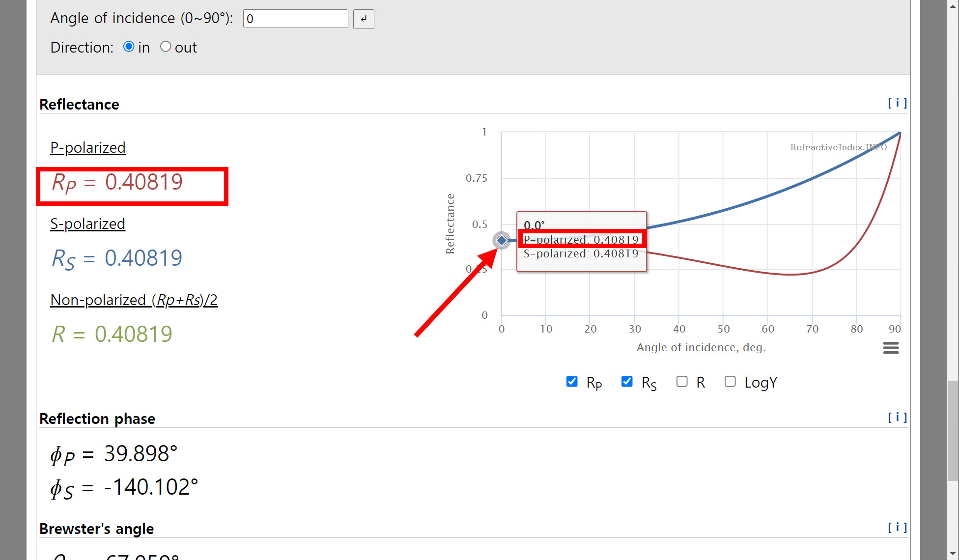
Task: Click the diamond data point marker on chart
Action: [x=502, y=240]
